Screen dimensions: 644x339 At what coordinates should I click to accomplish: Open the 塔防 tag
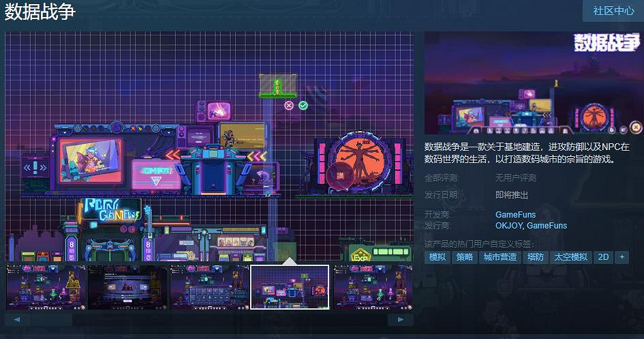click(535, 257)
